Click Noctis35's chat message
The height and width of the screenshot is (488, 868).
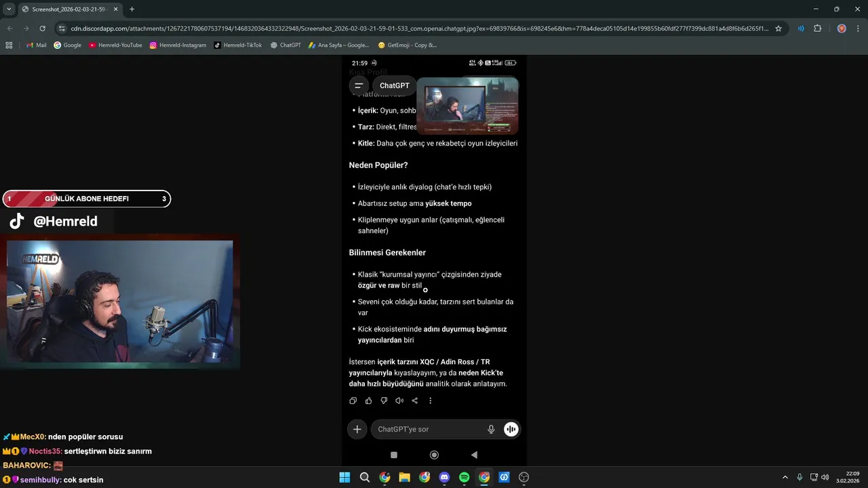pos(108,451)
